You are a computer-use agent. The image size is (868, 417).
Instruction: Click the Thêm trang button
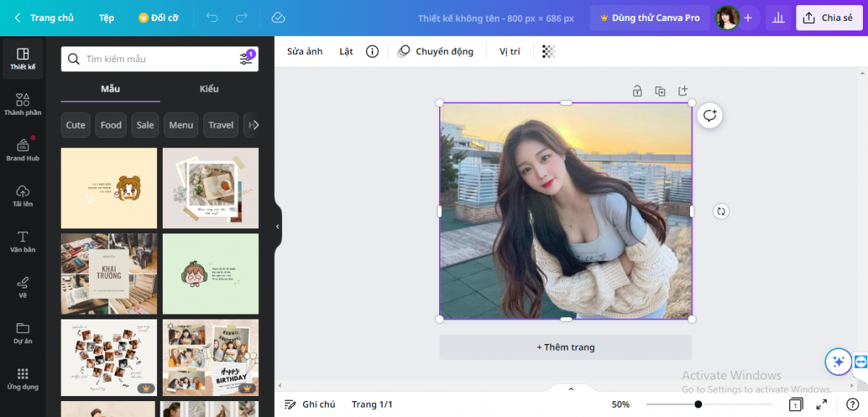(x=566, y=347)
